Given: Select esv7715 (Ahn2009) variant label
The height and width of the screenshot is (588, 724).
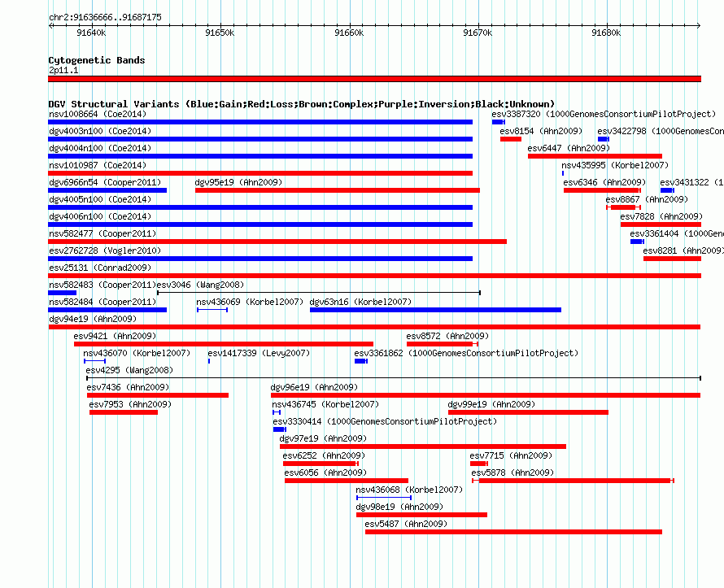Looking at the screenshot, I should point(511,455).
